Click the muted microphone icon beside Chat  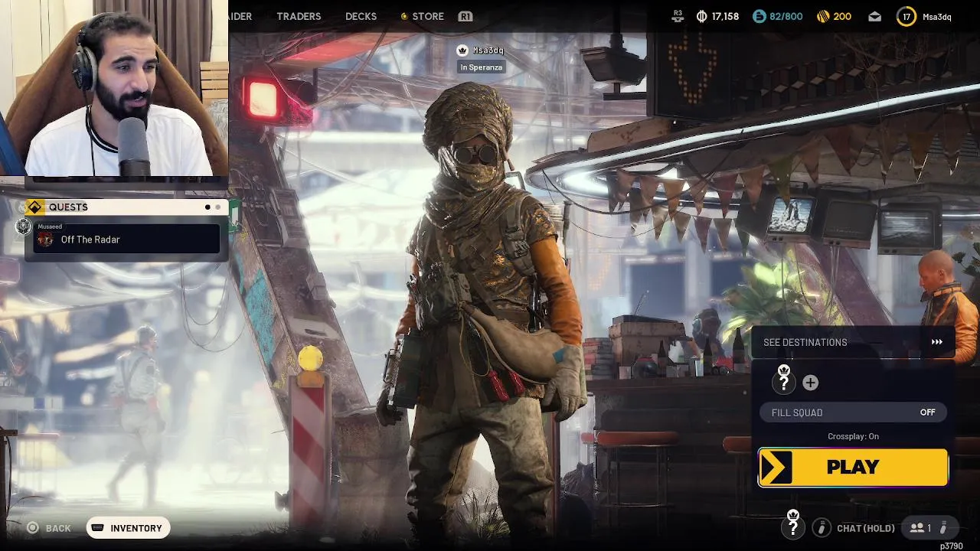pyautogui.click(x=822, y=527)
